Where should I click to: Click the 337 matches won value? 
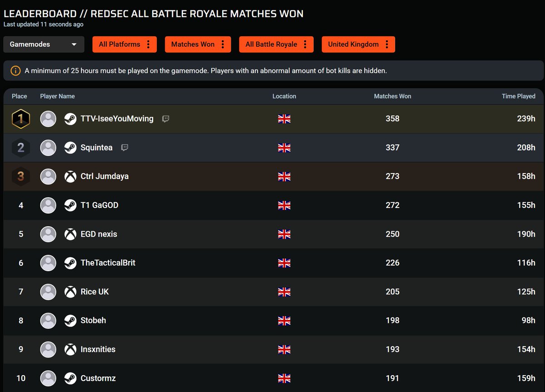[x=392, y=148]
